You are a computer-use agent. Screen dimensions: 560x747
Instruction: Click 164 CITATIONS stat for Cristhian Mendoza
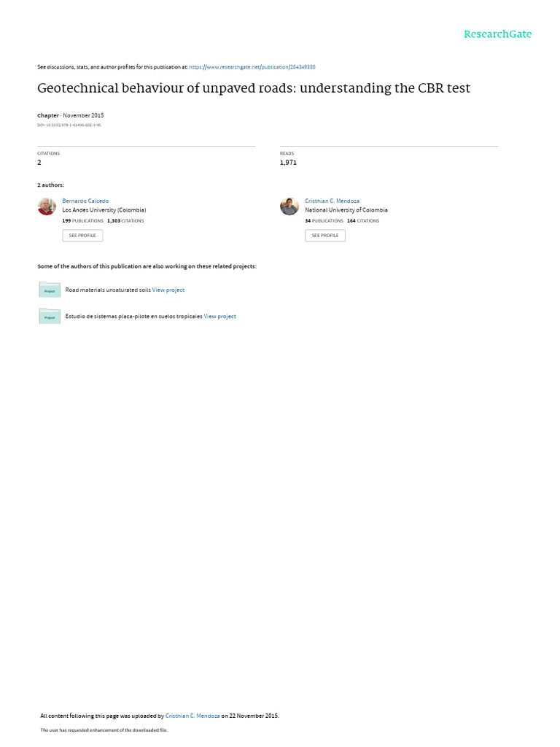(x=363, y=221)
